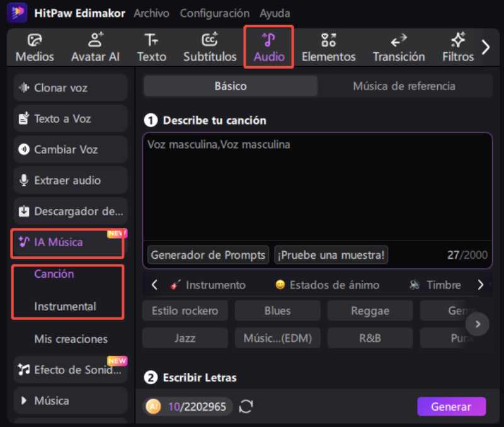Open the Descargador de... sidebar option
Image resolution: width=504 pixels, height=427 pixels.
tap(71, 211)
